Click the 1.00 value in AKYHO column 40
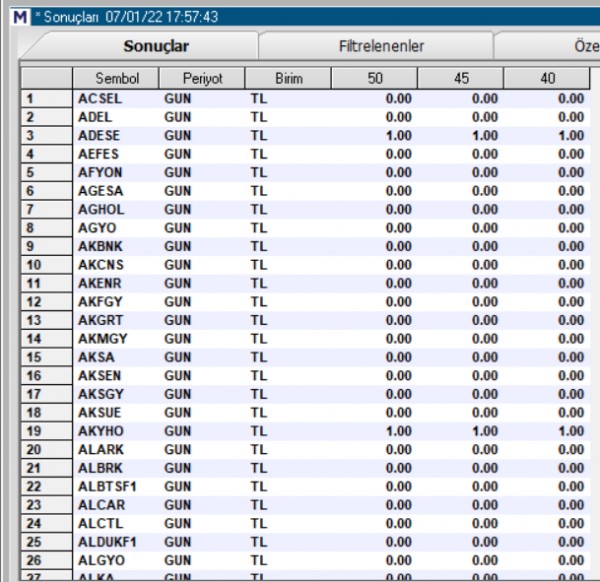Viewport: 600px width, 582px height. [571, 431]
